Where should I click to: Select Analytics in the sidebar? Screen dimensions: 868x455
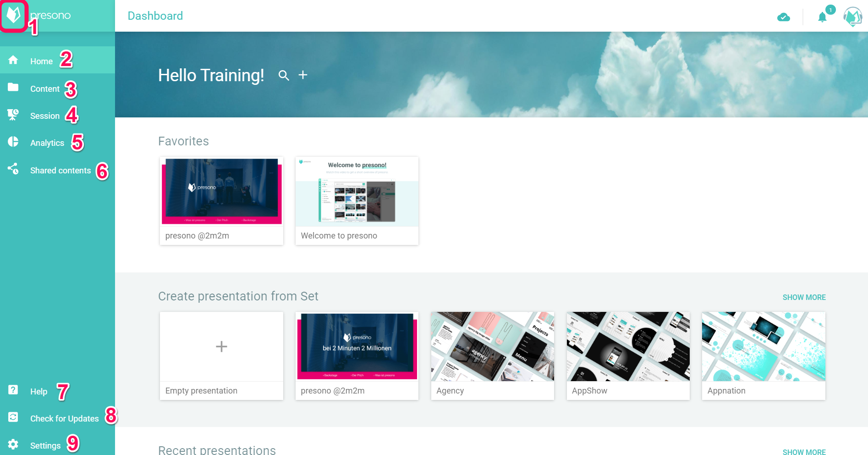coord(57,142)
